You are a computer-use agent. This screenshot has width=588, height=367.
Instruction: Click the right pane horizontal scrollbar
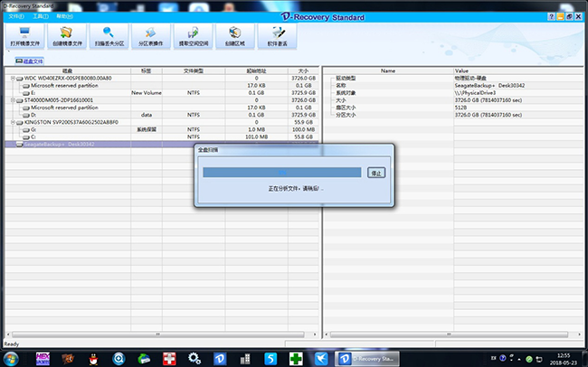[x=449, y=334]
